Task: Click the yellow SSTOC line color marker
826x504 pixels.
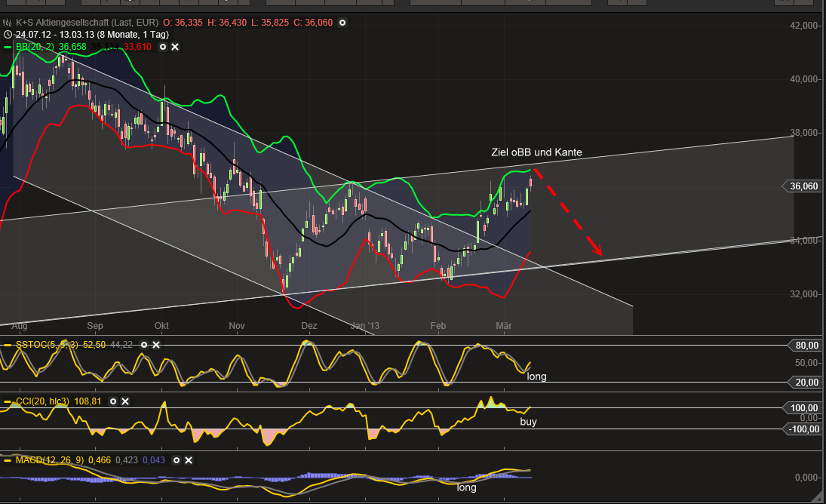Action: point(8,345)
